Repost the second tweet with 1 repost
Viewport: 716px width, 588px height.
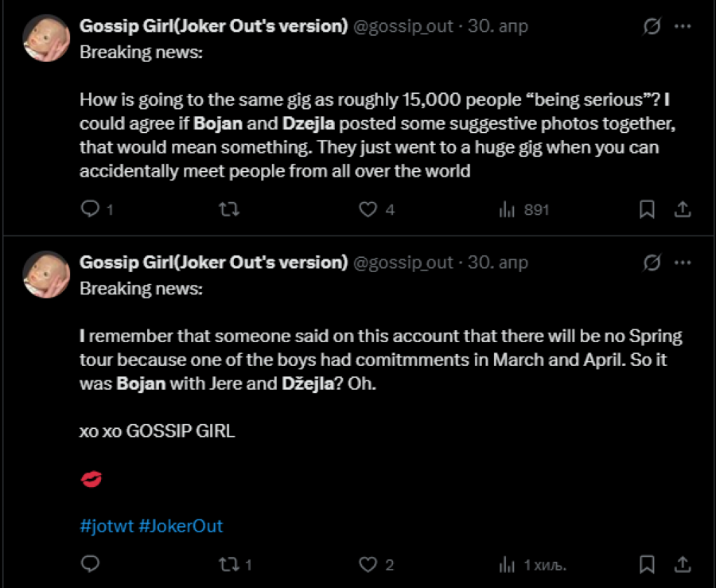[x=229, y=564]
